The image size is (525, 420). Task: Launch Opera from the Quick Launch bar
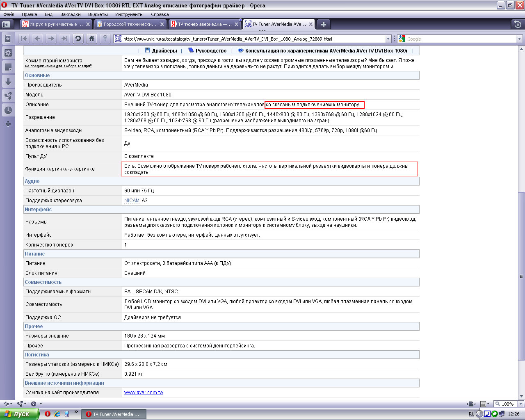48,414
